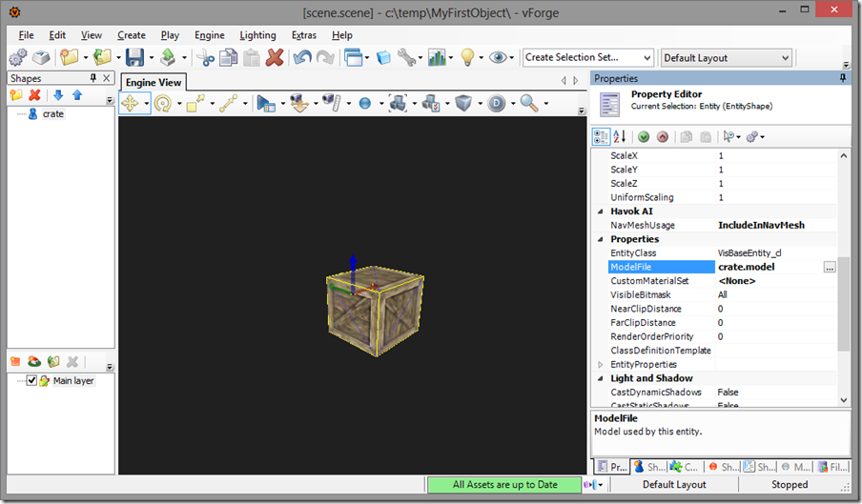862x504 pixels.
Task: Select the crate shape in Shapes tree
Action: click(x=52, y=113)
